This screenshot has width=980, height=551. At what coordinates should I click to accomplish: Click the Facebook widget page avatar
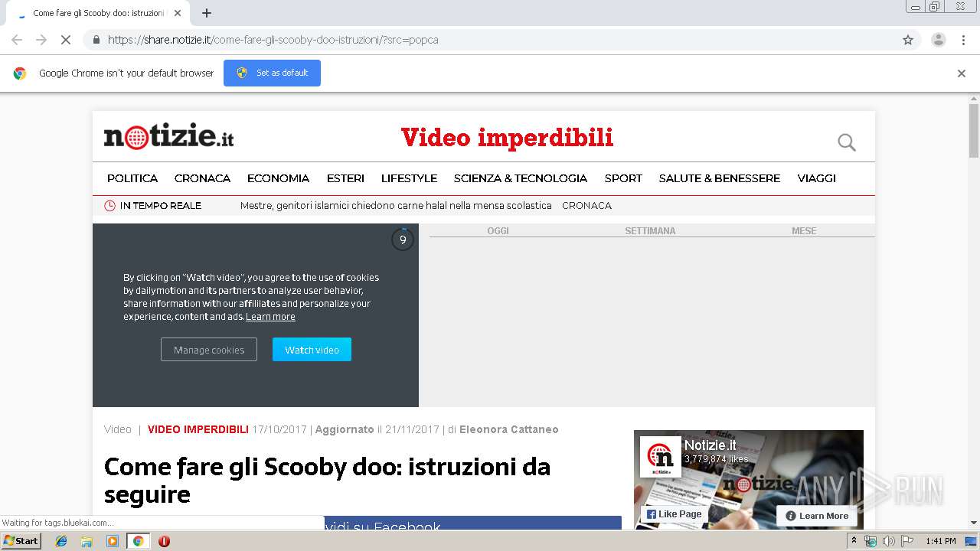[x=660, y=457]
